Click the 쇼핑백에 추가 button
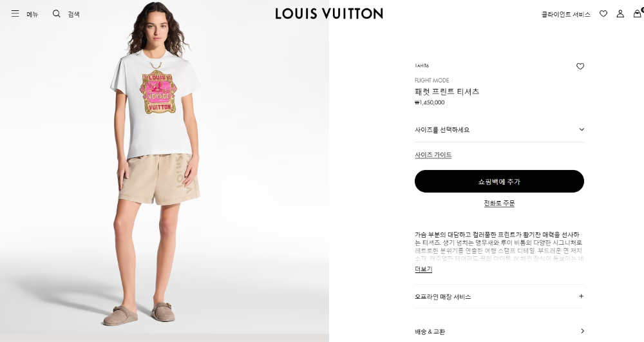 point(499,181)
